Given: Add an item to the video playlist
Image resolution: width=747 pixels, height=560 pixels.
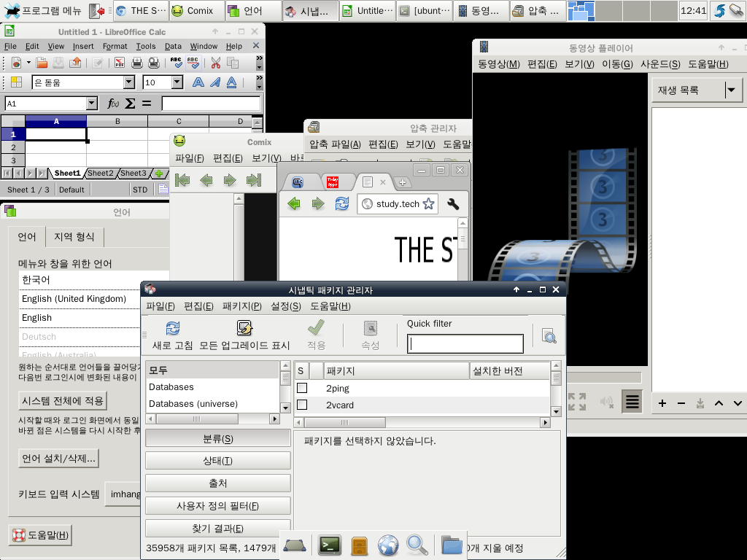Looking at the screenshot, I should (x=662, y=403).
